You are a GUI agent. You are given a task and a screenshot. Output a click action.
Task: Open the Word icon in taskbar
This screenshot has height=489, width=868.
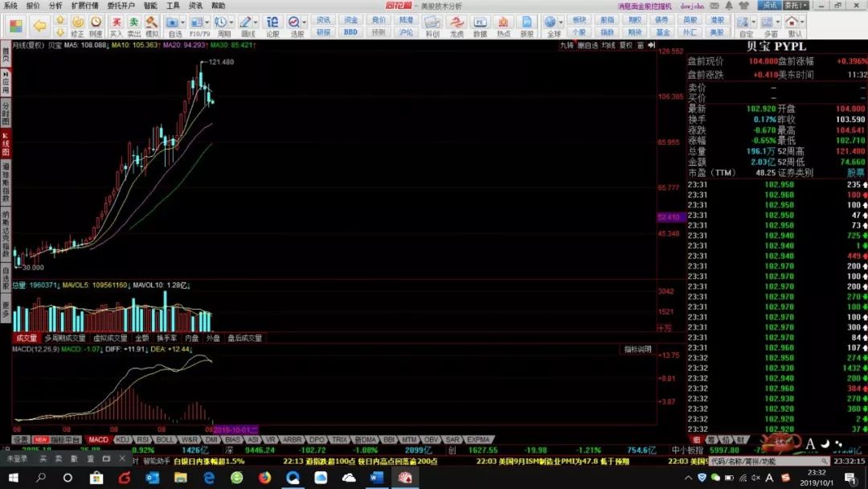(376, 478)
